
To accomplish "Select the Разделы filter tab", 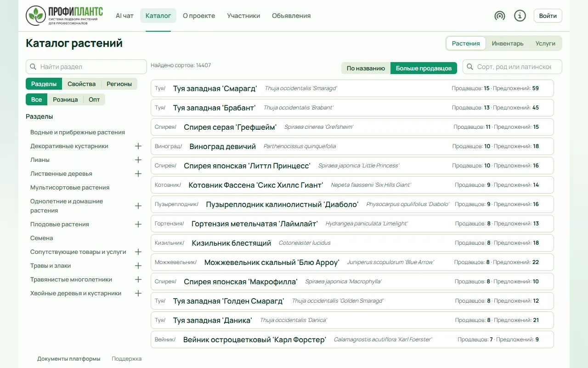I will (44, 84).
